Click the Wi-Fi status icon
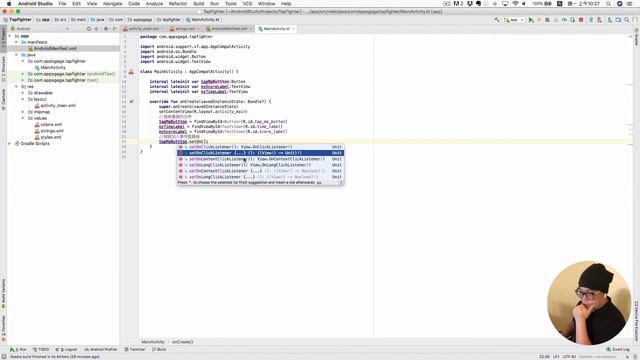This screenshot has width=640, height=360. pyautogui.click(x=515, y=4)
